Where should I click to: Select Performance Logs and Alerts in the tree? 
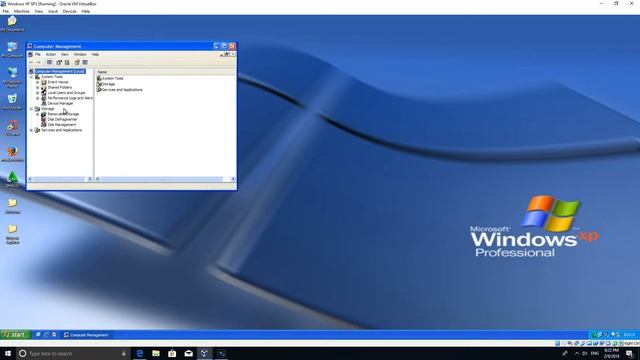70,98
